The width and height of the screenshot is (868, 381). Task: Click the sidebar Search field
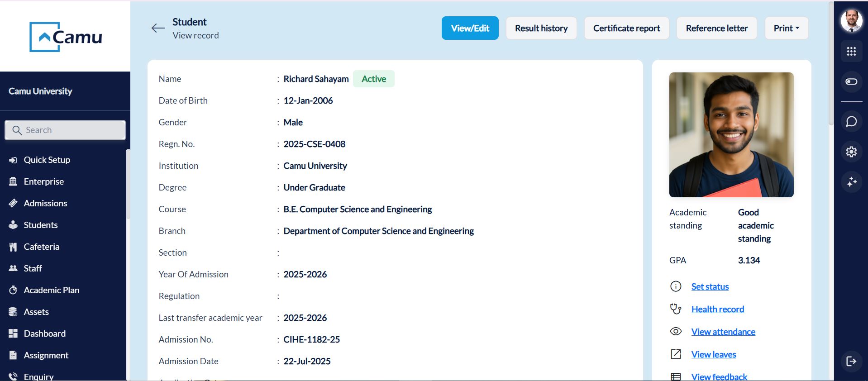click(66, 130)
